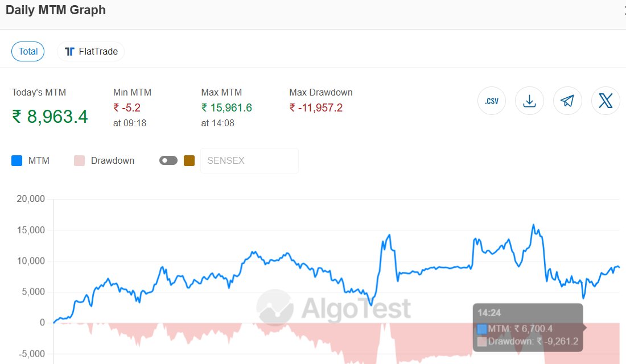Switch to the FlatTrade tab
626x364 pixels.
click(x=90, y=51)
